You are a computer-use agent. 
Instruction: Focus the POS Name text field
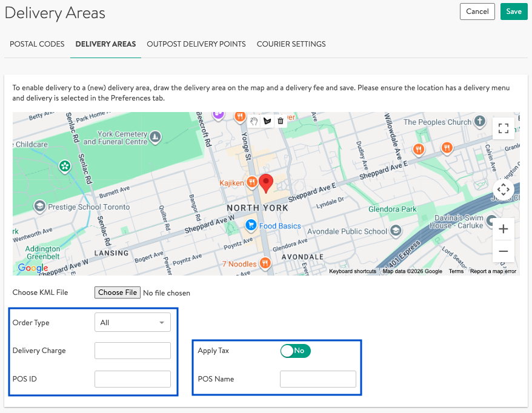[x=318, y=379]
